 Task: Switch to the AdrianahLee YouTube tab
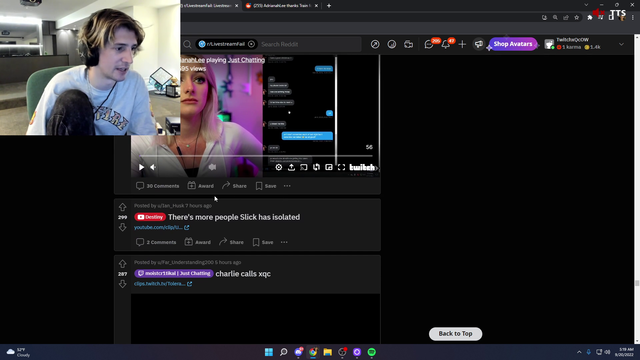tap(282, 6)
